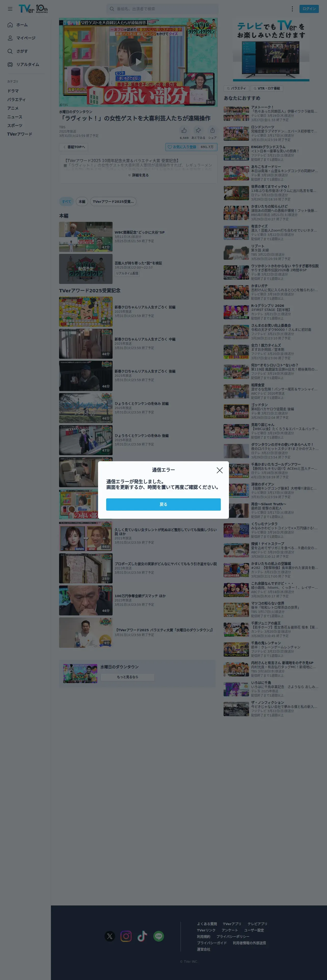Open recommended show ENGEIグランドスラム
The width and height of the screenshot is (327, 980).
coord(271,153)
